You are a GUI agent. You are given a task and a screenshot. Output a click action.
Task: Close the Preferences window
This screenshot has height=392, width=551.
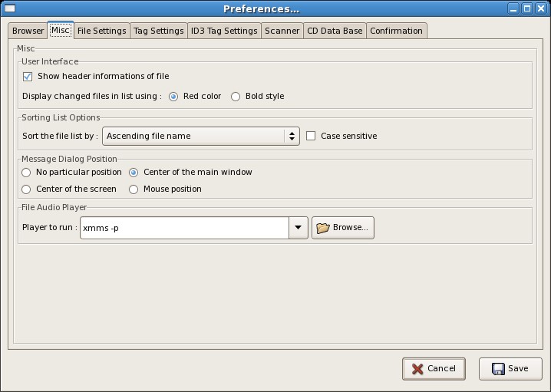coord(541,8)
